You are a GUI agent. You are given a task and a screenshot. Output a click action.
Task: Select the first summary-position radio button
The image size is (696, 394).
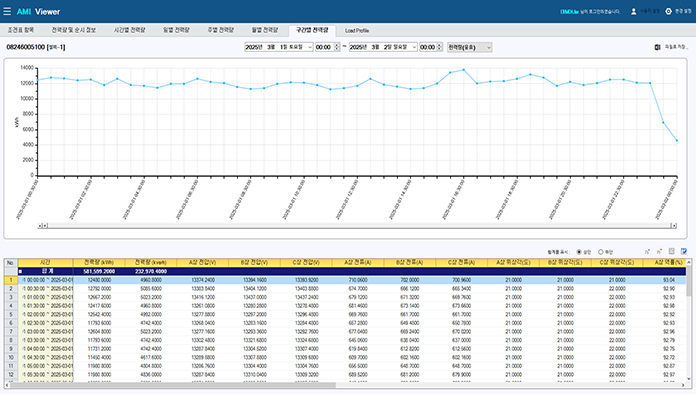point(579,252)
